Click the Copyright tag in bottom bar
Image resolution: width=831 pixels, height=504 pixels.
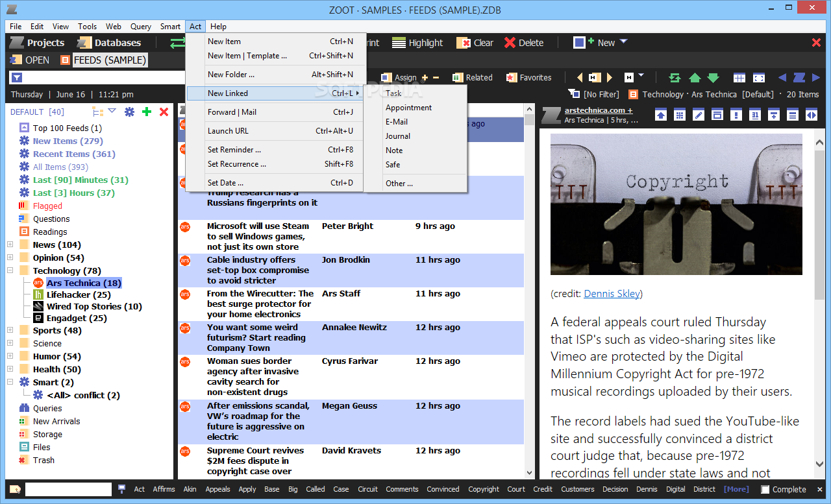[x=484, y=489]
